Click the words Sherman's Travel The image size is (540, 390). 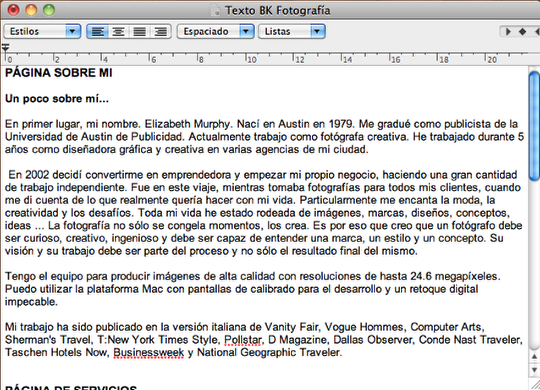[x=48, y=340]
